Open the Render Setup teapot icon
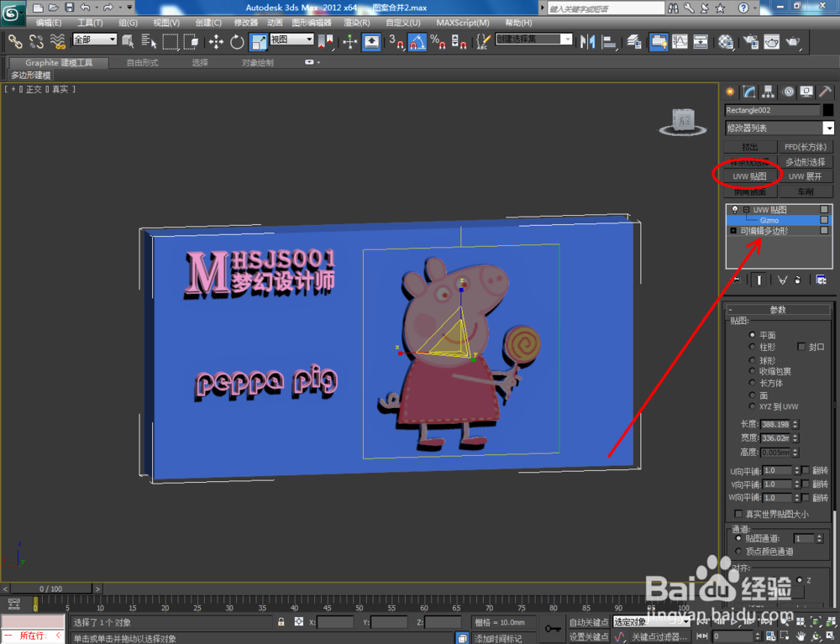The image size is (840, 644). (751, 41)
